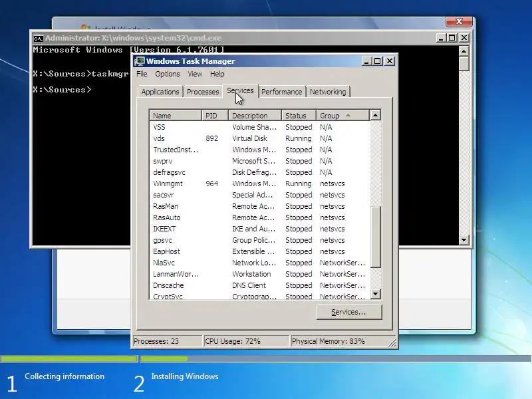
Task: Click the services list scrollbar thumb
Action: click(x=375, y=237)
